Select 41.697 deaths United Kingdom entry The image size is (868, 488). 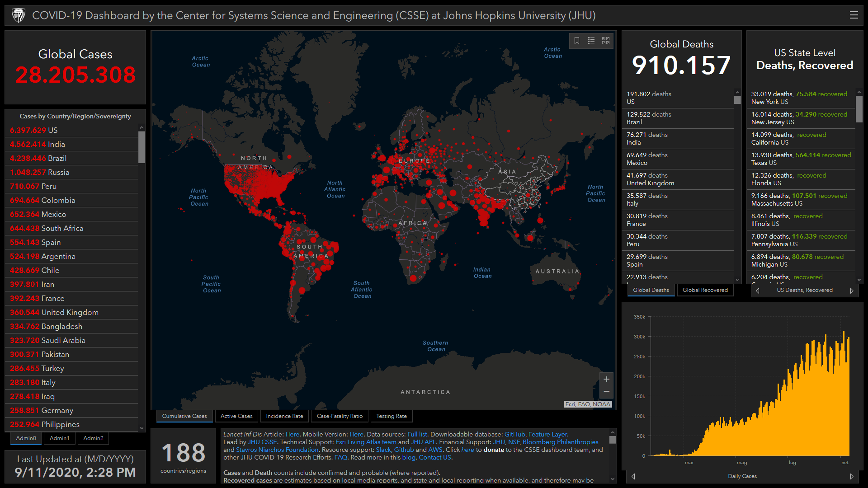pos(678,179)
